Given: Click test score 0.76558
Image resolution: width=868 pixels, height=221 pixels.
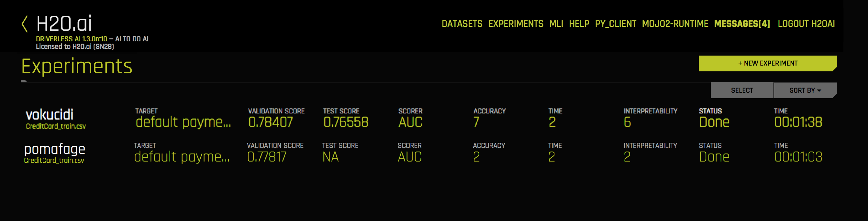Looking at the screenshot, I should click(x=346, y=122).
